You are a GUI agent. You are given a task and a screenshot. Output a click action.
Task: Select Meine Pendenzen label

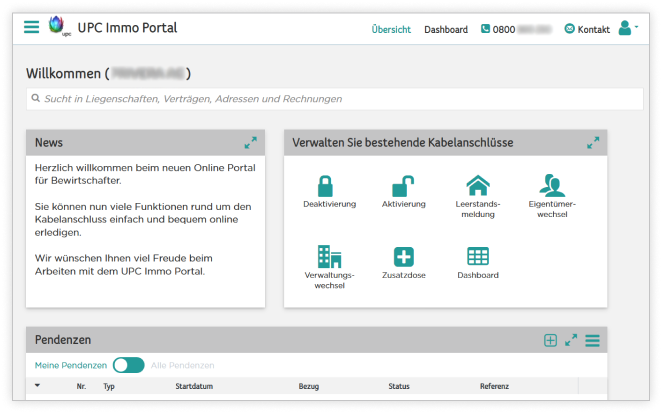pos(71,365)
